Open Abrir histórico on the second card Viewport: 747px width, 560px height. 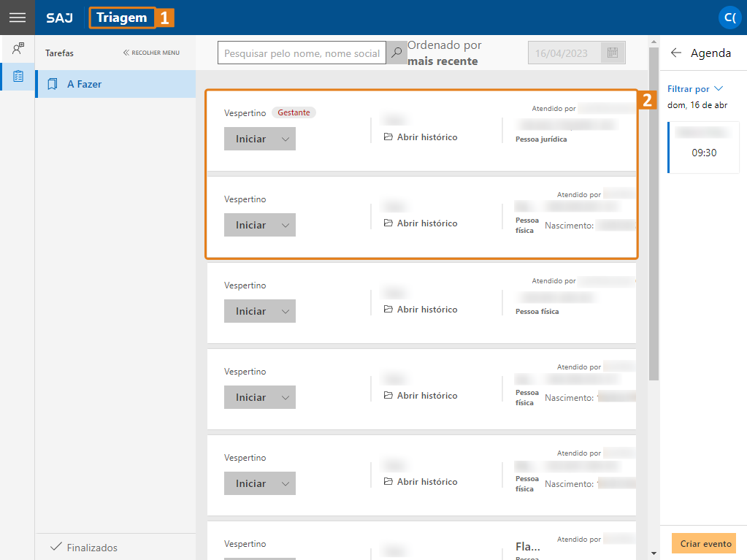click(421, 223)
